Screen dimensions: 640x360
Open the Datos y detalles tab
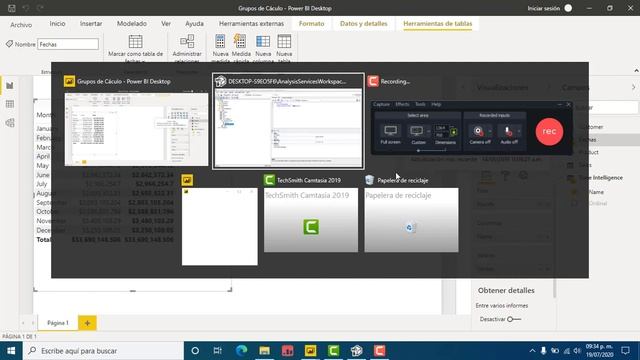pyautogui.click(x=364, y=24)
